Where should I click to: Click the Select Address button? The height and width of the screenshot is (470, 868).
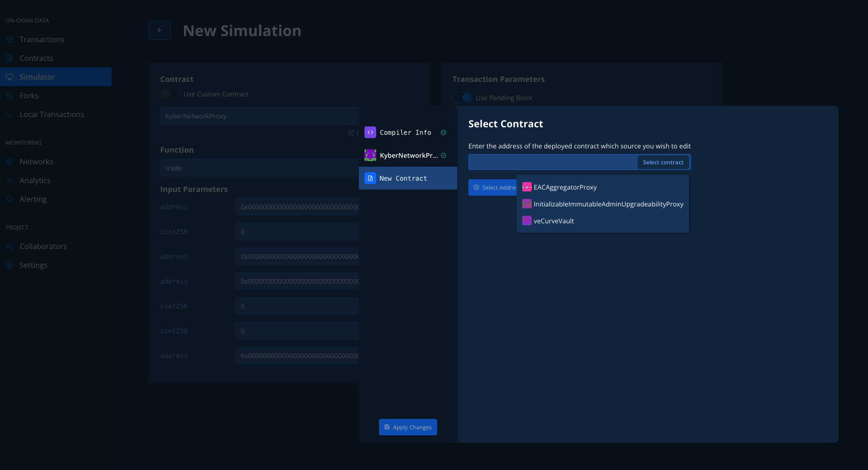[x=493, y=188]
